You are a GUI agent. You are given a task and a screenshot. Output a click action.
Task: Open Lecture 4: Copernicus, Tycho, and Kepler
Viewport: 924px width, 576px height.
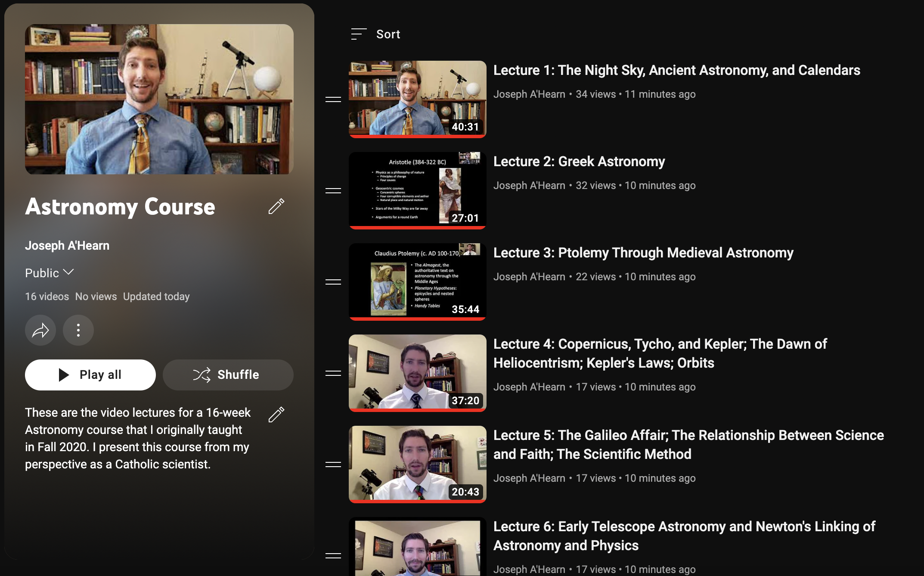660,353
